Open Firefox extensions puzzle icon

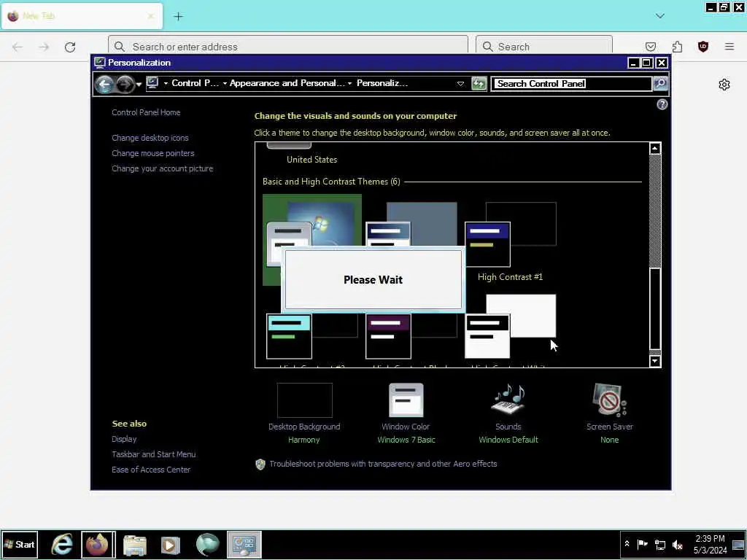(x=677, y=47)
